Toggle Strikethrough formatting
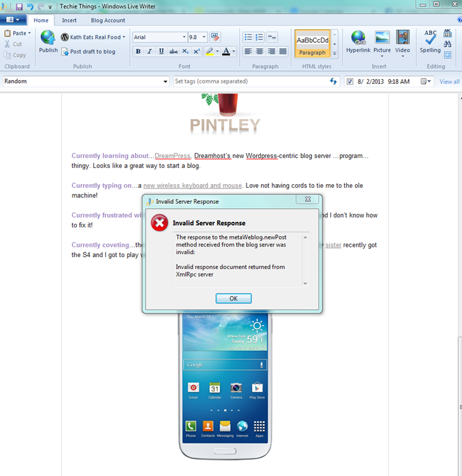Screen dimensions: 462x476 pyautogui.click(x=173, y=51)
